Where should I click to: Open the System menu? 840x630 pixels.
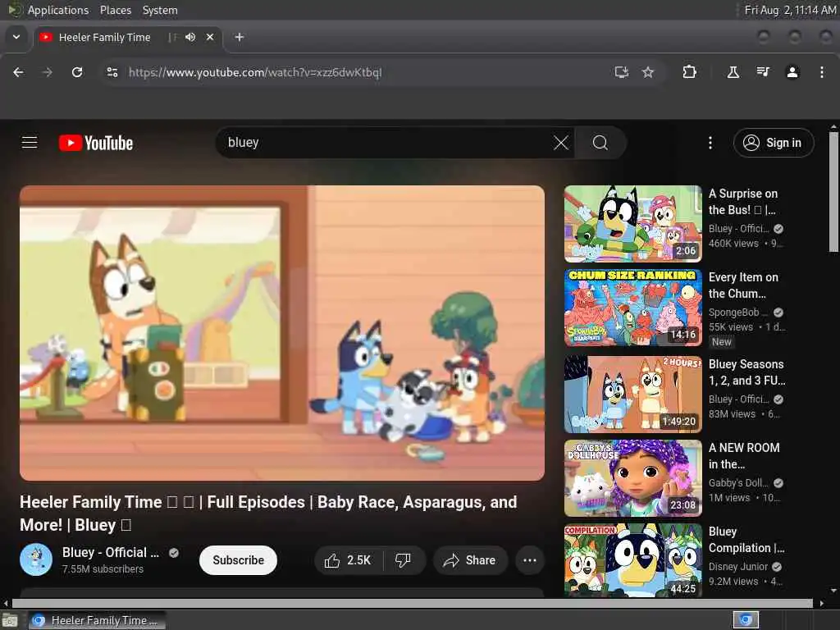pos(160,10)
